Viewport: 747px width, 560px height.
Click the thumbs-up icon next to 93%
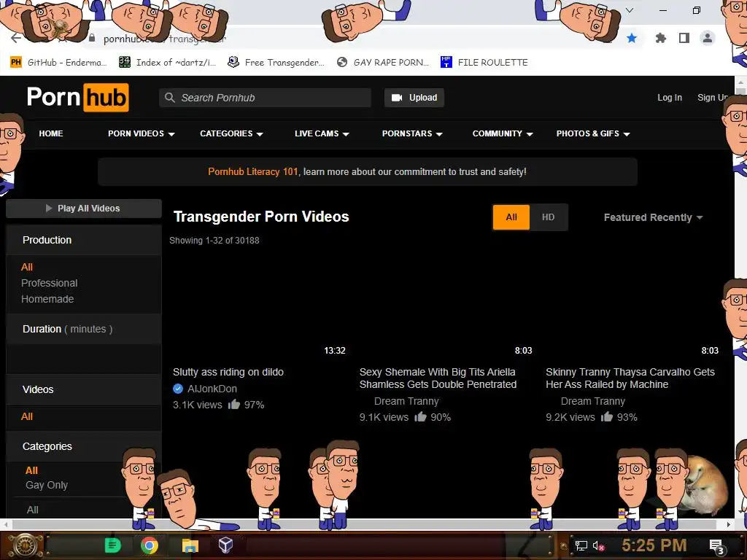(606, 417)
